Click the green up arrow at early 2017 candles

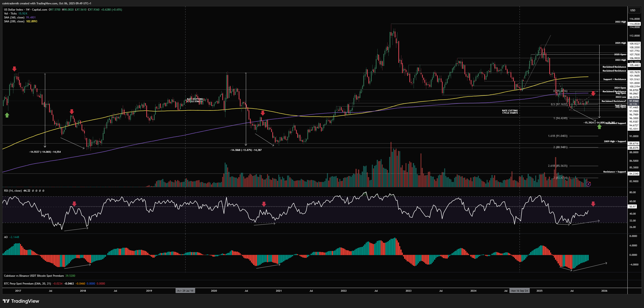(7, 115)
